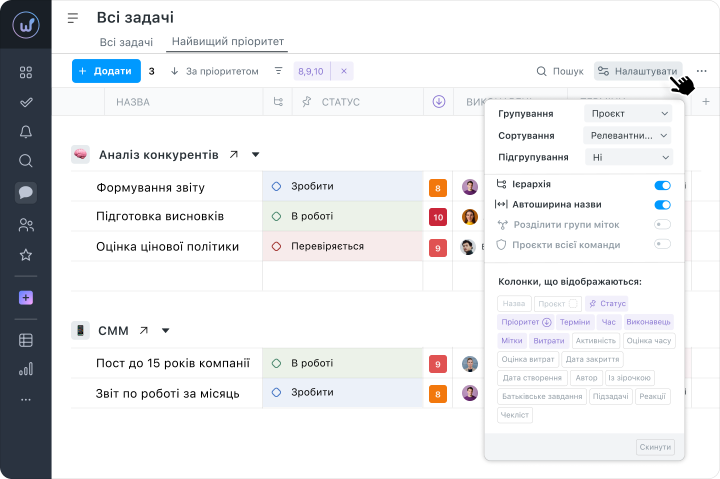
Task: Click the three-dots more options icon
Action: pos(702,71)
